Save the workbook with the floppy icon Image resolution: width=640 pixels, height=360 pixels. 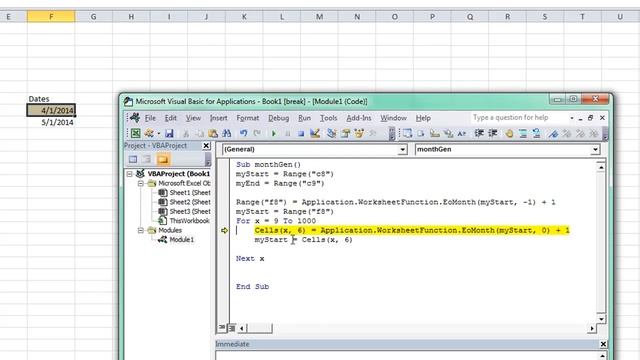coord(169,133)
